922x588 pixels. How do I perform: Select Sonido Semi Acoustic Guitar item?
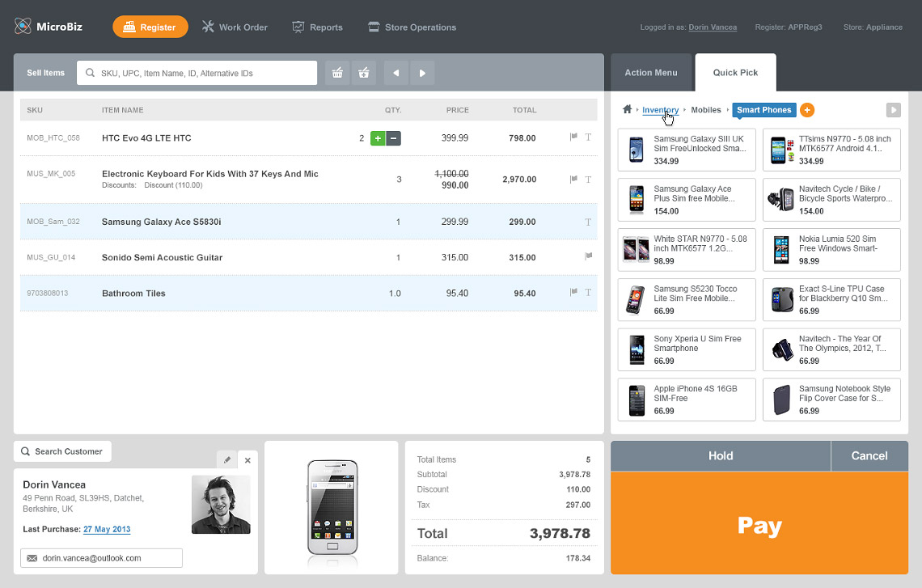tap(162, 257)
